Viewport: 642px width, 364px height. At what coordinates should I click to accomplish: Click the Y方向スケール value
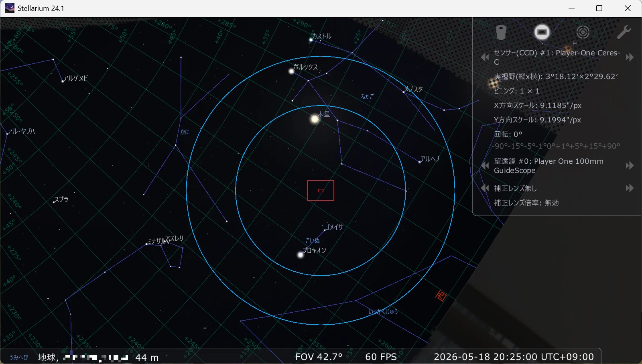[537, 120]
